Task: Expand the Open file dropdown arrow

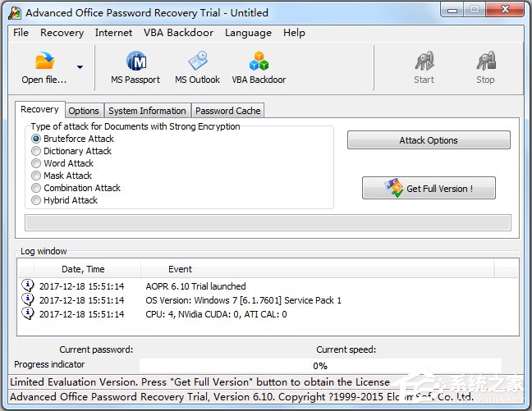Action: 80,67
